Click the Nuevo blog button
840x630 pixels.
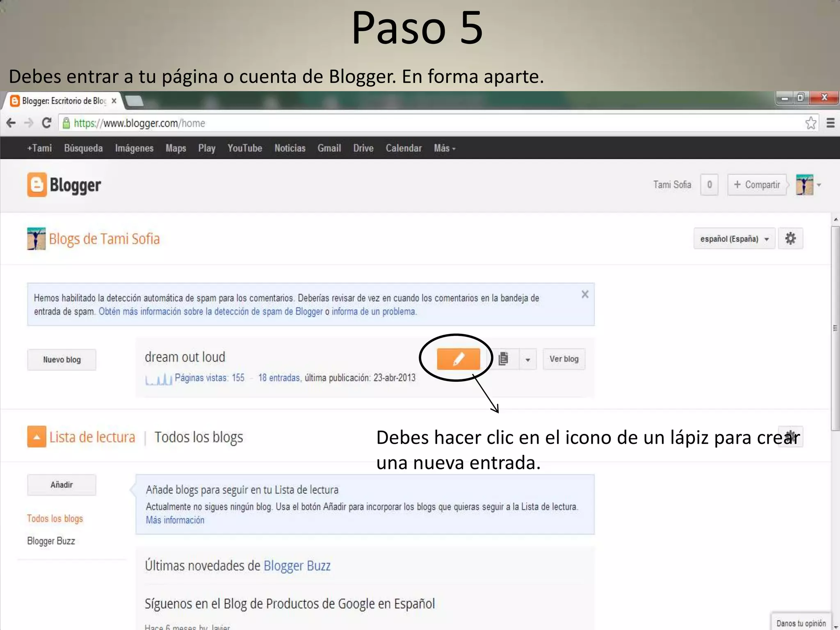point(62,360)
